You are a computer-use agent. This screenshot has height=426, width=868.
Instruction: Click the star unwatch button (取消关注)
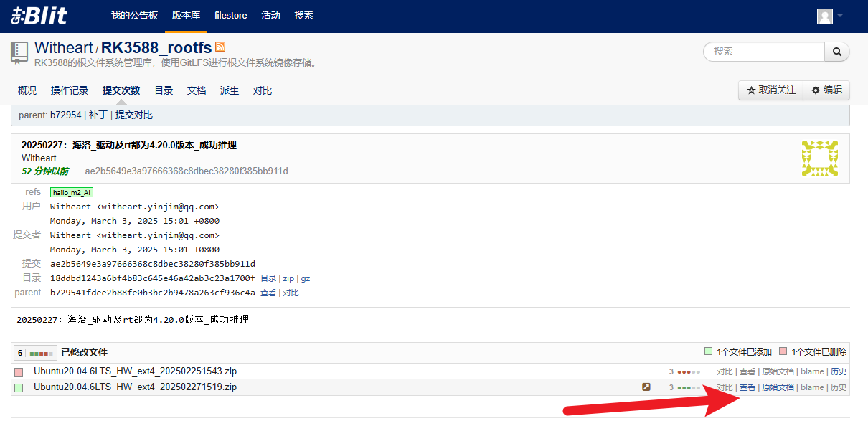click(x=771, y=90)
